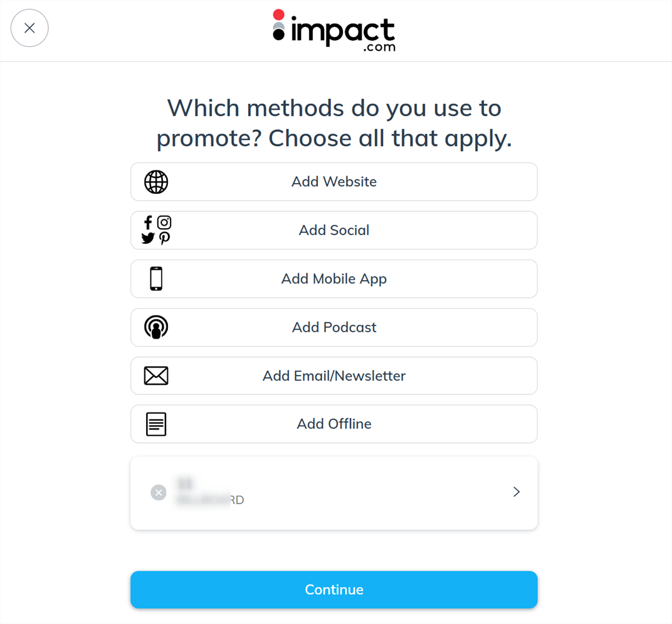Screen dimensions: 672x624
Task: Click the Facebook icon next to Add Social
Action: [147, 222]
